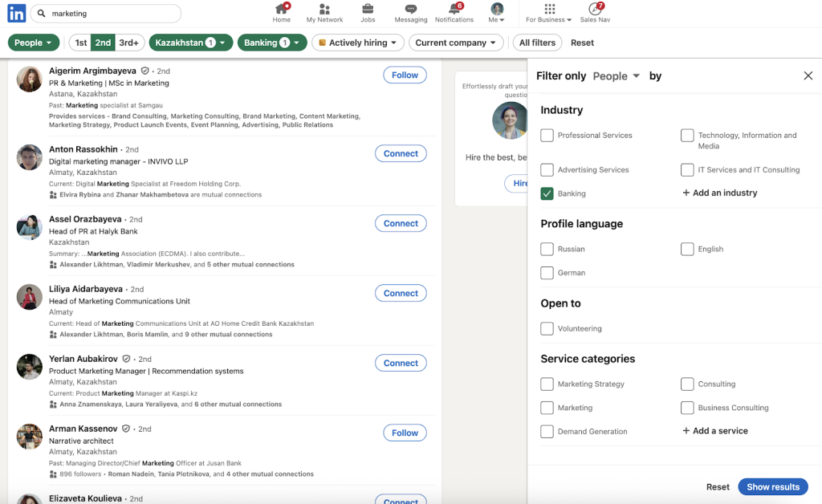The width and height of the screenshot is (822, 504).
Task: Check the Demand Generation service checkbox
Action: click(547, 431)
